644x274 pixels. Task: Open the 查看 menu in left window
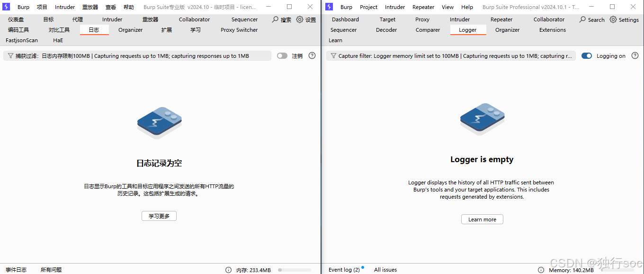point(111,7)
